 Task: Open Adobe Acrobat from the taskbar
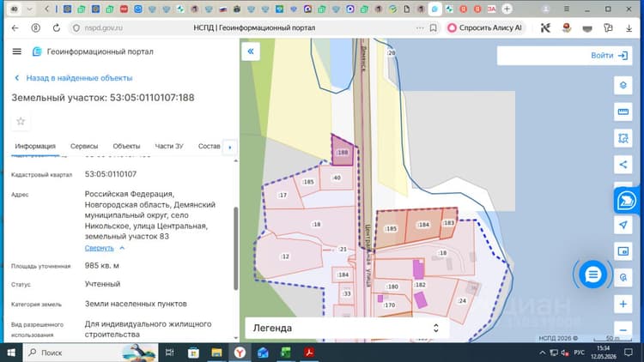pos(309,353)
